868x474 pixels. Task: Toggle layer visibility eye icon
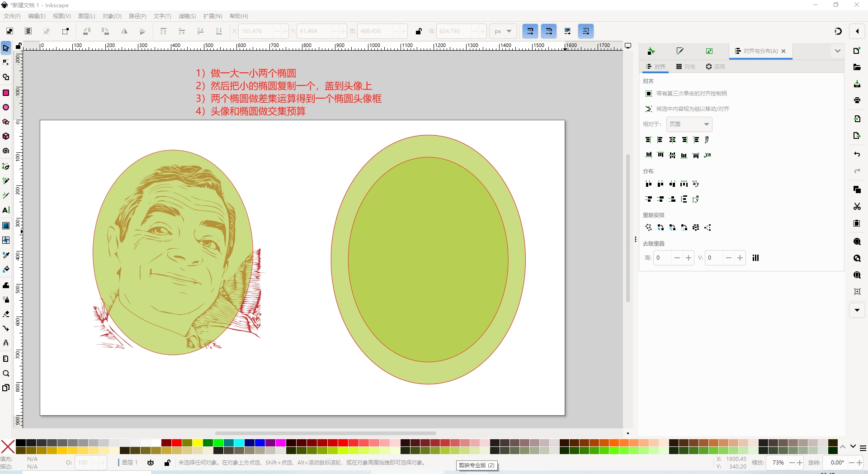point(151,463)
